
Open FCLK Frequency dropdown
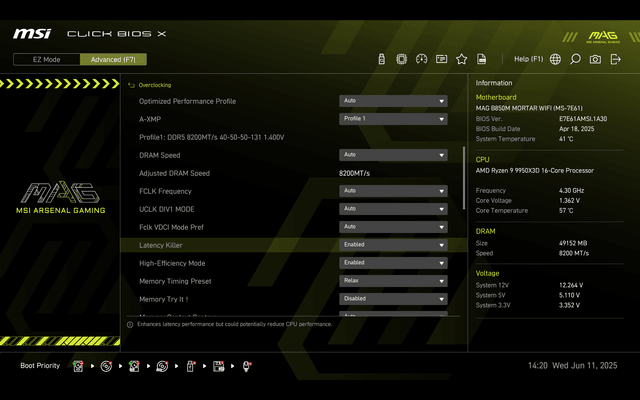click(393, 191)
